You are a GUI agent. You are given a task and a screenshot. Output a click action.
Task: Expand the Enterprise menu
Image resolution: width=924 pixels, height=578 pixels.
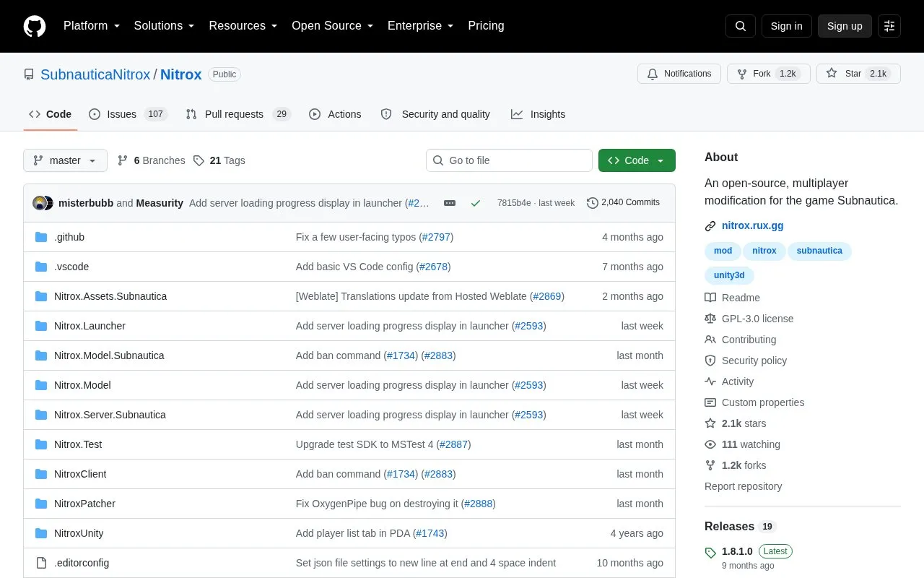(x=421, y=26)
